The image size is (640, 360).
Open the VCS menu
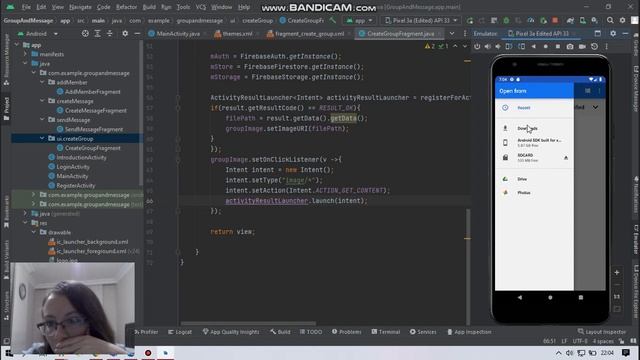[x=200, y=7]
